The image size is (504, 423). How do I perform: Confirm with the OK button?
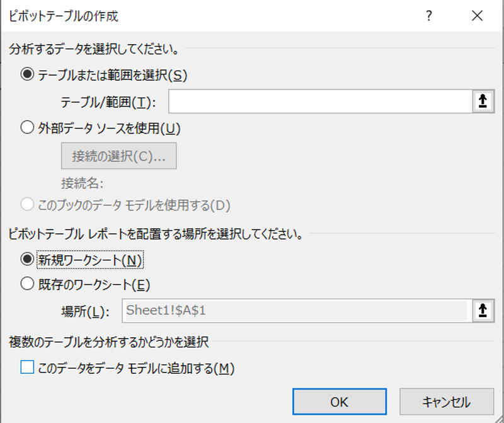[339, 402]
